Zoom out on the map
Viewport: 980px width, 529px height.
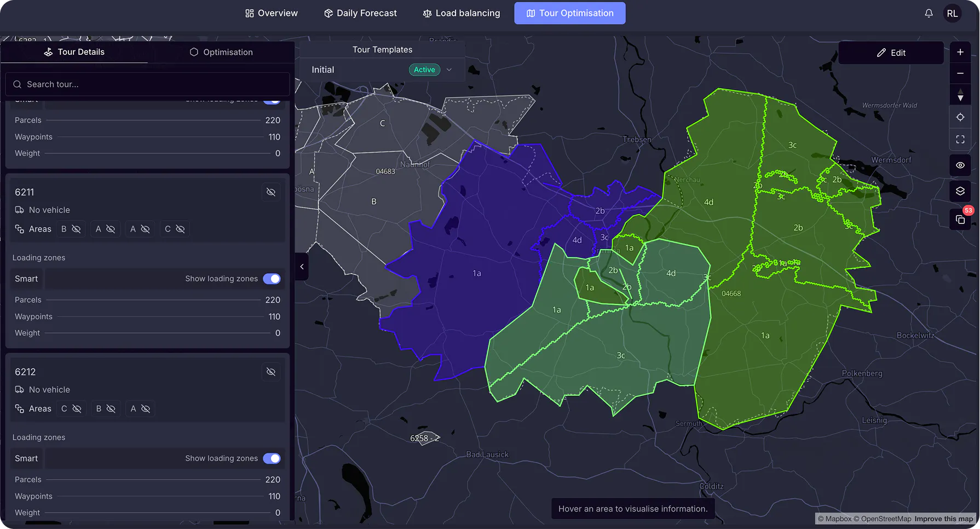(960, 73)
